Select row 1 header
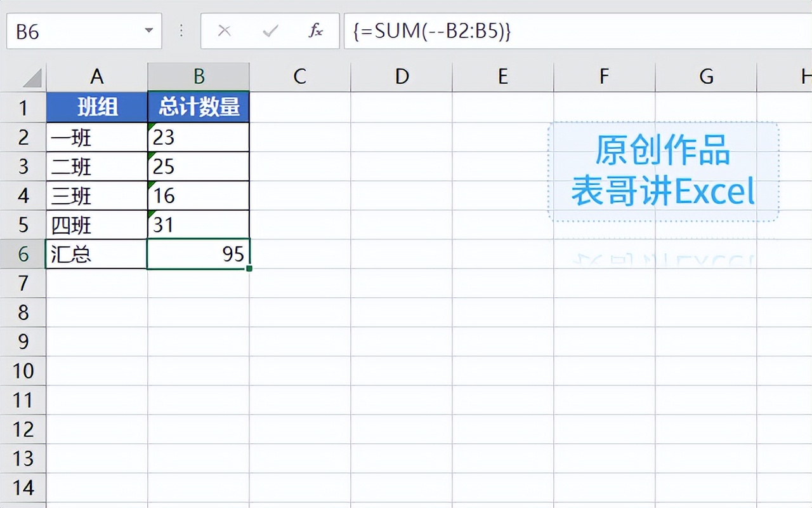The width and height of the screenshot is (812, 508). (23, 107)
